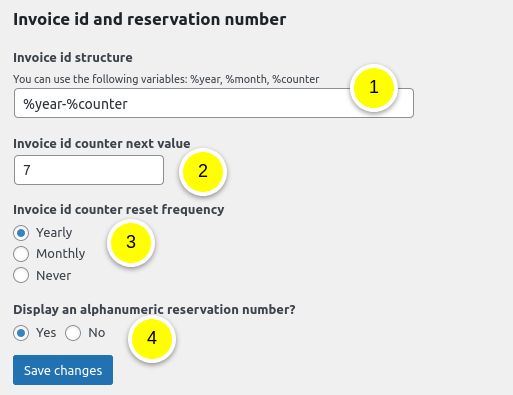
Task: Click the 'Invoice id counter next value' label
Action: tap(102, 143)
